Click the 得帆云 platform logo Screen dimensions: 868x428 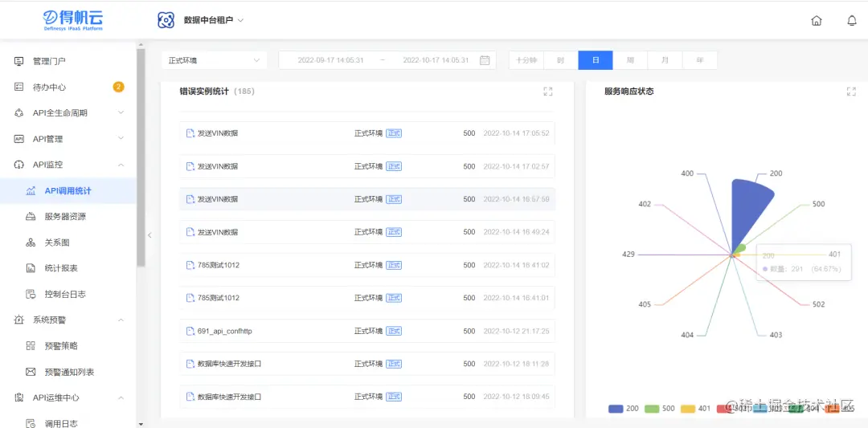(x=73, y=20)
